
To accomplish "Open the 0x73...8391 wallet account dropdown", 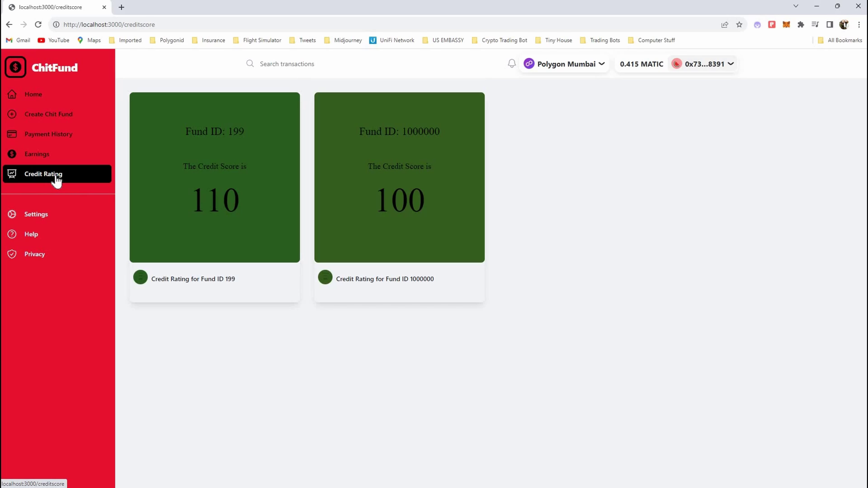I will click(x=704, y=64).
